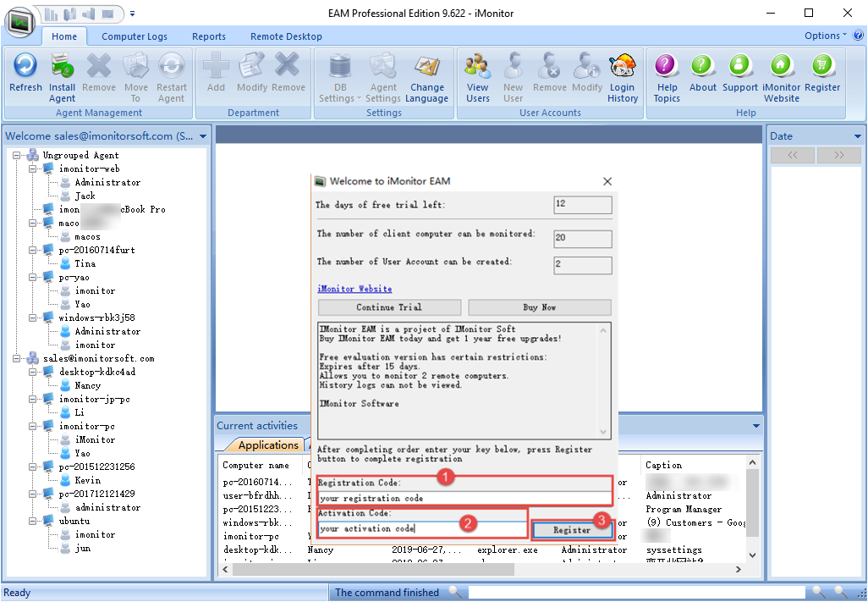Open Help Topics
Viewport: 868px width, 602px height.
667,77
